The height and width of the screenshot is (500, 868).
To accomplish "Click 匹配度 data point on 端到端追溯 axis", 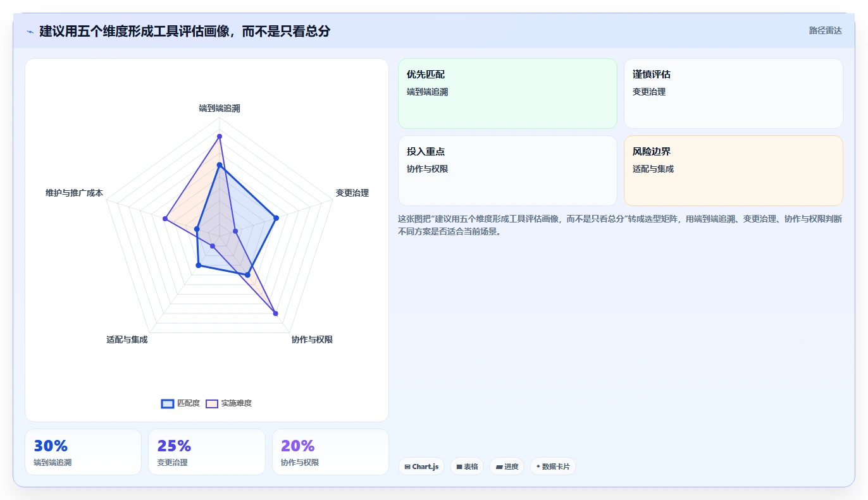I will click(x=220, y=165).
